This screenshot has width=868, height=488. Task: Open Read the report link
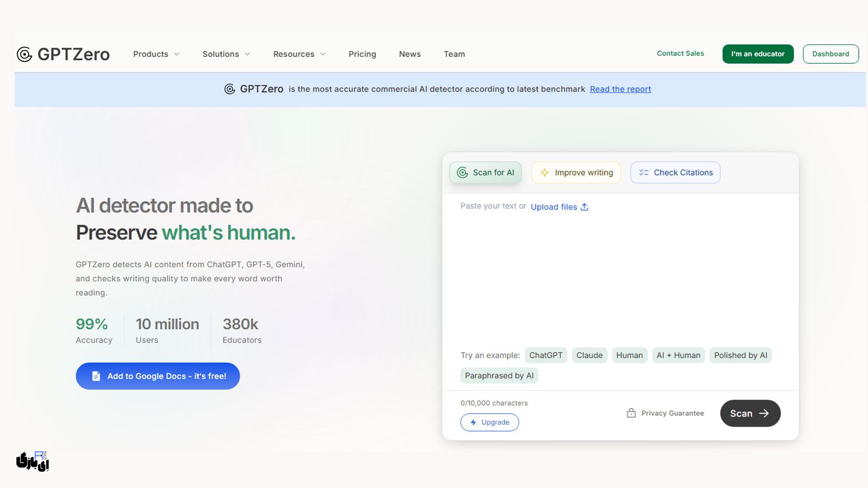coord(620,89)
